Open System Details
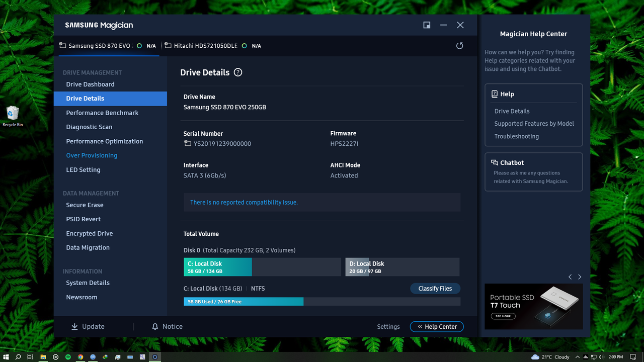The width and height of the screenshot is (644, 362). coord(88,283)
